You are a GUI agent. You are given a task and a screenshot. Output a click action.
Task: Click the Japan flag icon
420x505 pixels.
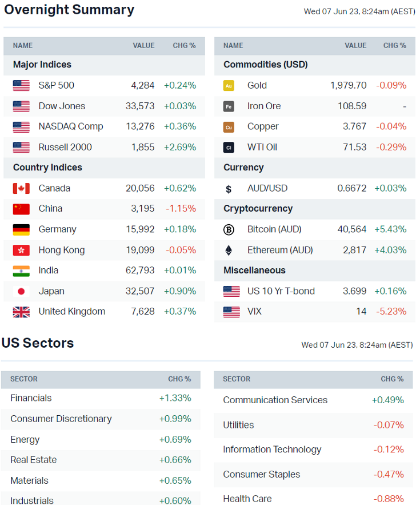tap(21, 292)
